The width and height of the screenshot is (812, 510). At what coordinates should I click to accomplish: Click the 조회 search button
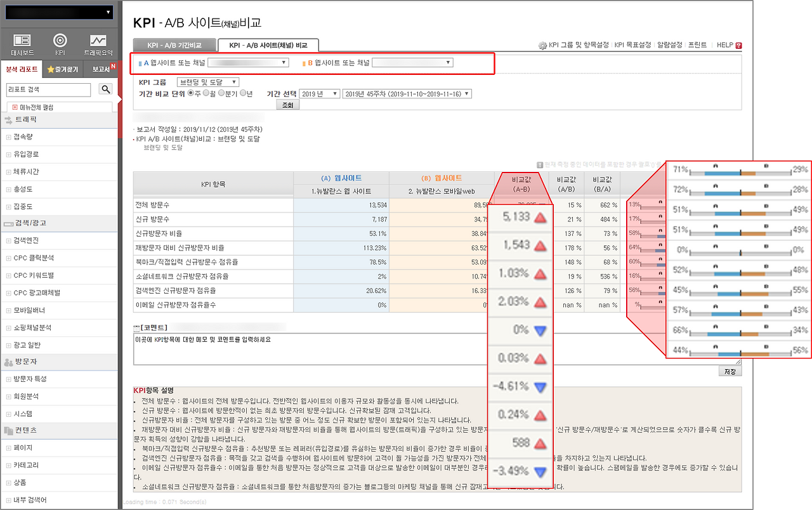point(289,105)
